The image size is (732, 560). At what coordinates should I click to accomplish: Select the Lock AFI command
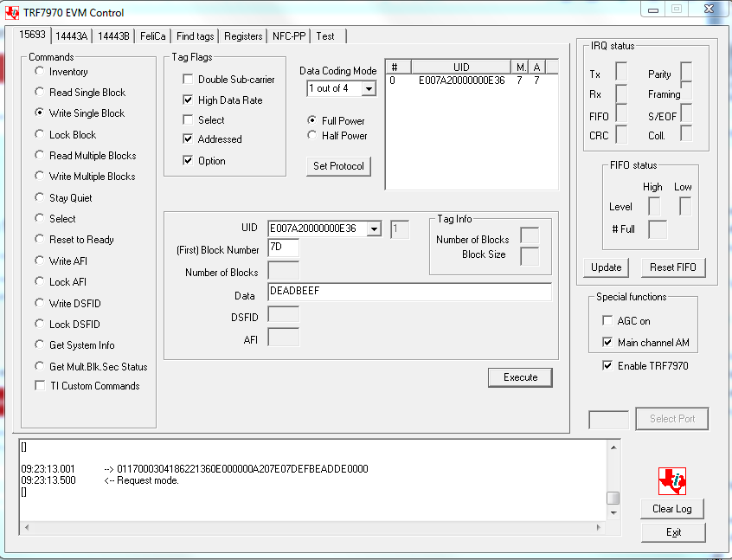pyautogui.click(x=39, y=281)
